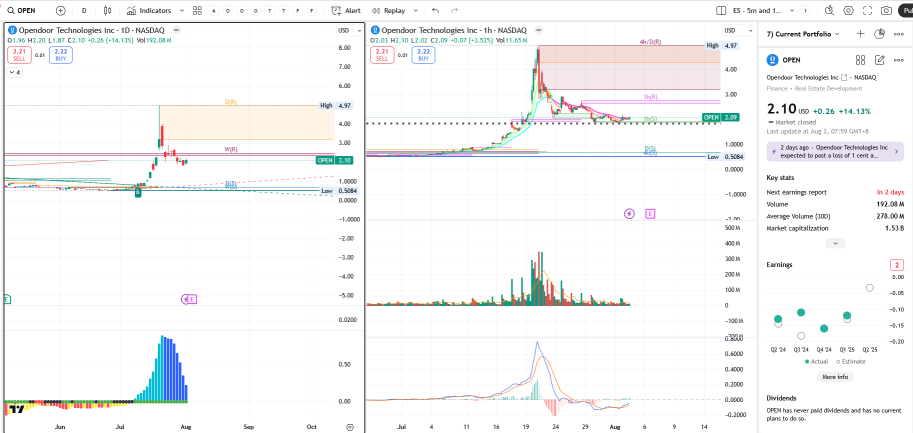Toggle the Actual legend item in Earnings chart

pyautogui.click(x=818, y=361)
